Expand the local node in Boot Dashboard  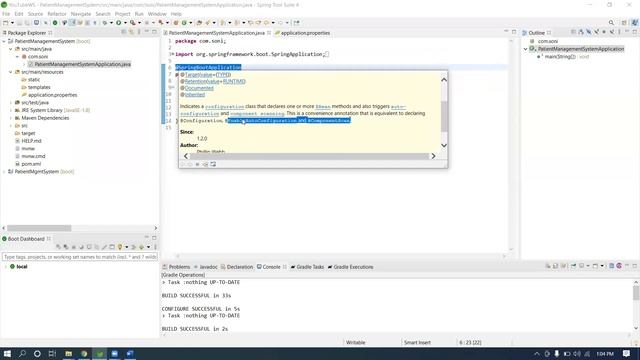click(x=6, y=267)
